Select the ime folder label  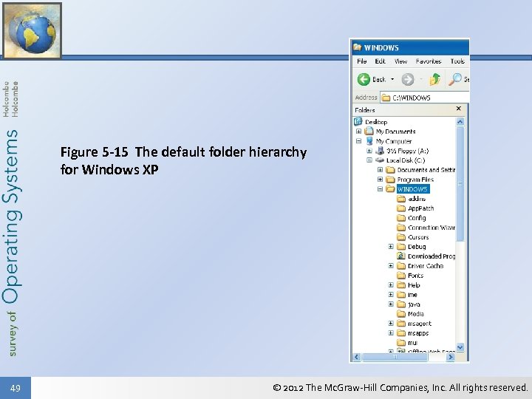coord(412,295)
